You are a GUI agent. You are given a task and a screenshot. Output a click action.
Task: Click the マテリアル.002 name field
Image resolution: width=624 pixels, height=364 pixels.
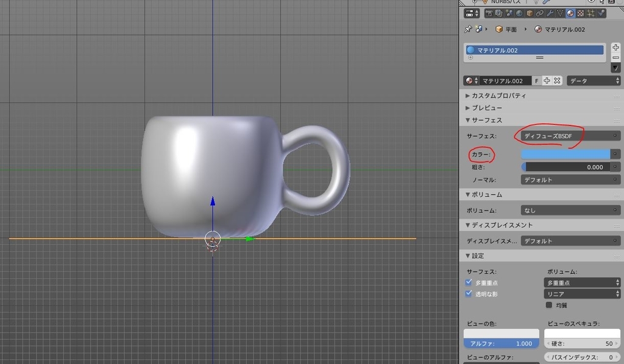click(505, 81)
